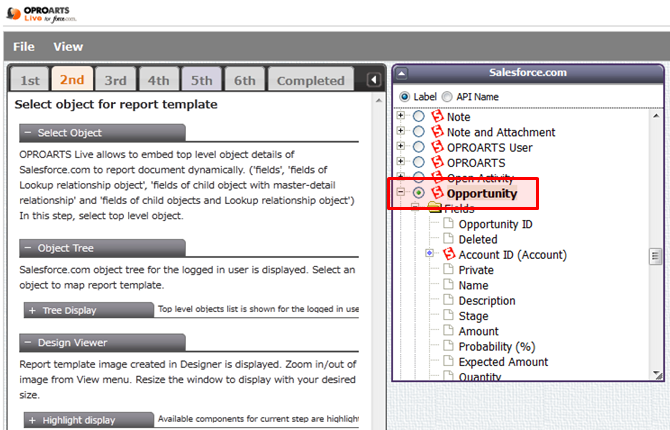Switch to the 2nd step tab
This screenshot has height=430, width=670.
72,79
